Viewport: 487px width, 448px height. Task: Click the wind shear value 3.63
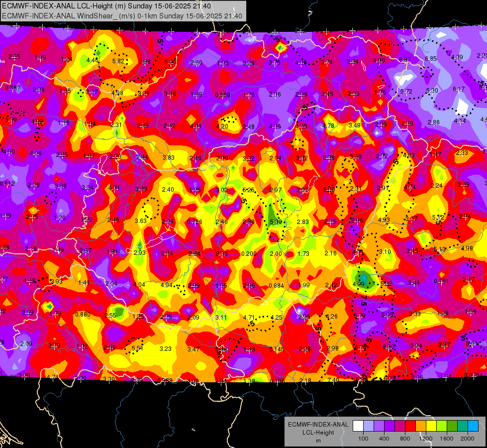(141, 221)
